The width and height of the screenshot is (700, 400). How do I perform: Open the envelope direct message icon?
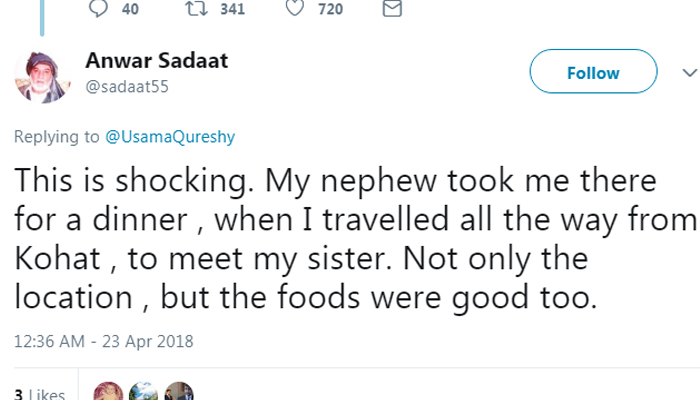point(393,9)
